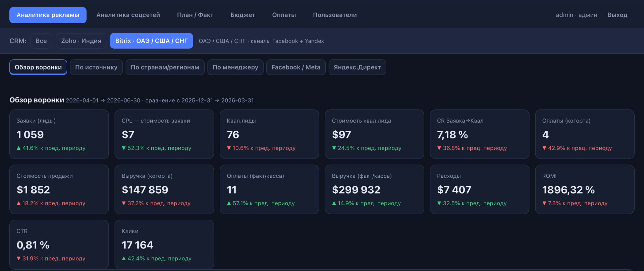Image resolution: width=644 pixels, height=271 pixels.
Task: Click the Оплаты (когорта) card title
Action: (566, 121)
